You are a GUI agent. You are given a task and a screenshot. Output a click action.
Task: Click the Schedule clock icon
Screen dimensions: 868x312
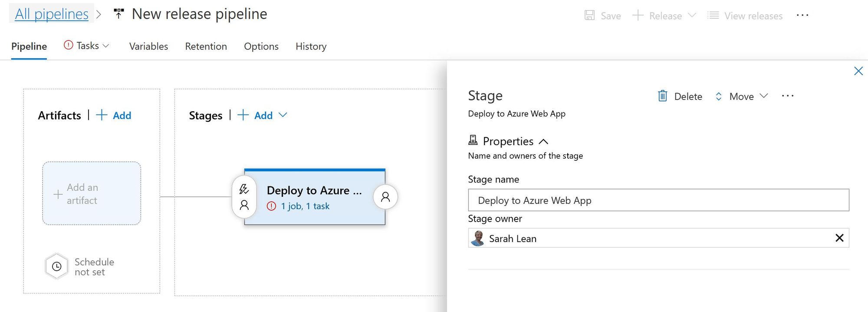[57, 266]
